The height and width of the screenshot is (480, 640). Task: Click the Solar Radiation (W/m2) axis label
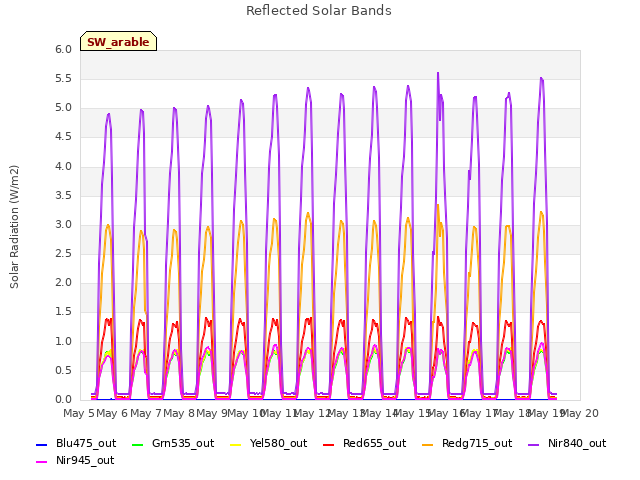pyautogui.click(x=14, y=227)
